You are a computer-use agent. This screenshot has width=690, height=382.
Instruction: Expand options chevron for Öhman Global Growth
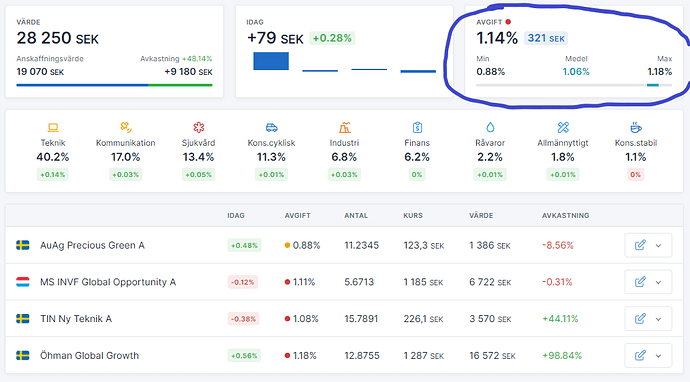coord(658,356)
